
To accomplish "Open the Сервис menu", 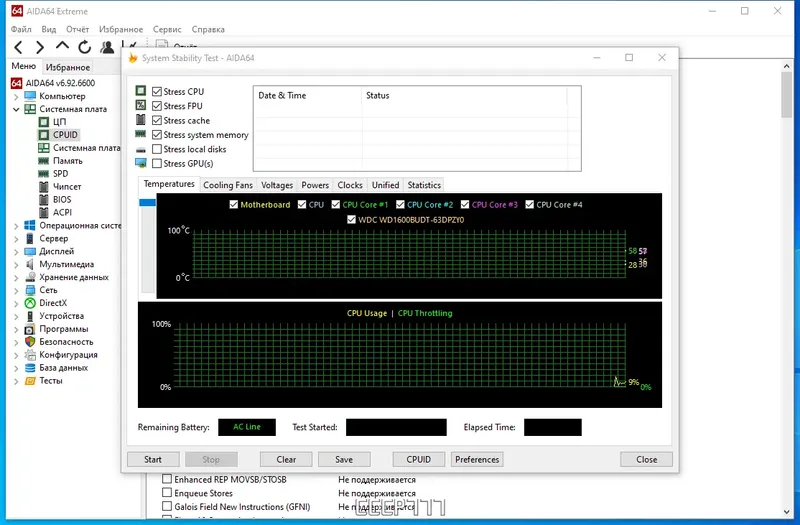I will pos(167,30).
